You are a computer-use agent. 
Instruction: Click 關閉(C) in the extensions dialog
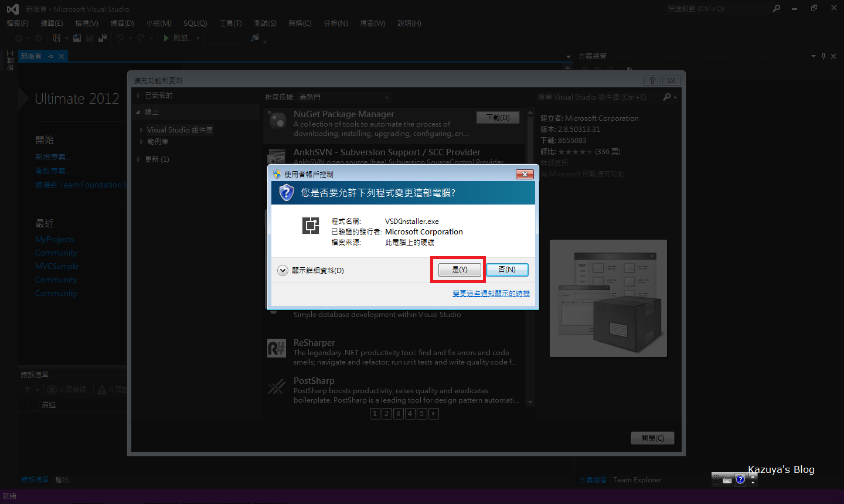pyautogui.click(x=652, y=438)
